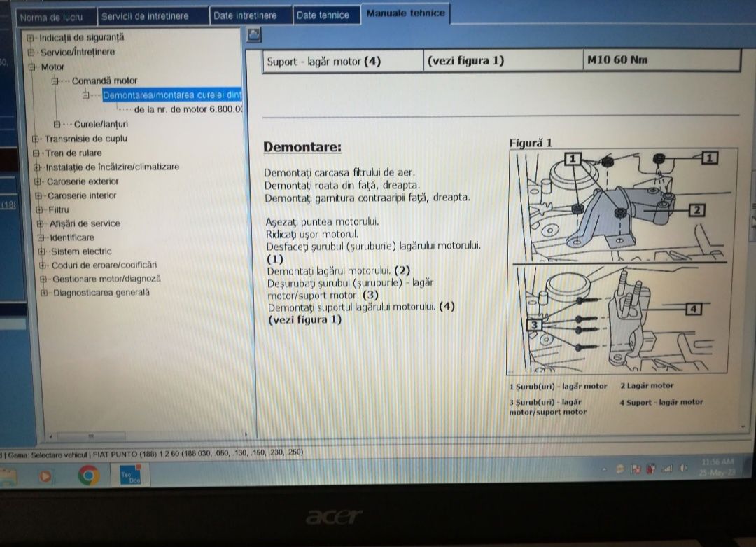Open the 11:56 AM taskbar clock
Image resolution: width=756 pixels, height=547 pixels.
[x=717, y=467]
